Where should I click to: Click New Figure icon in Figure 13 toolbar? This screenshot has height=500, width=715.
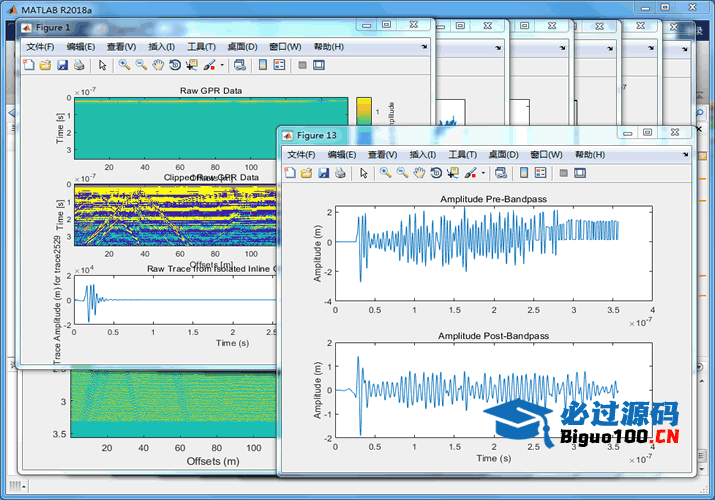(x=290, y=173)
